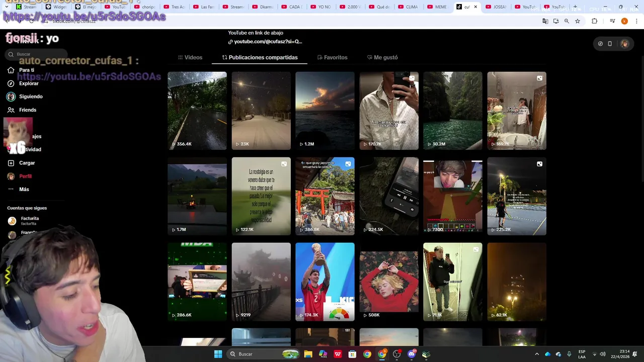Screen dimensions: 644x362
Task: Click the browser zoom magnifier icon
Action: (x=567, y=21)
